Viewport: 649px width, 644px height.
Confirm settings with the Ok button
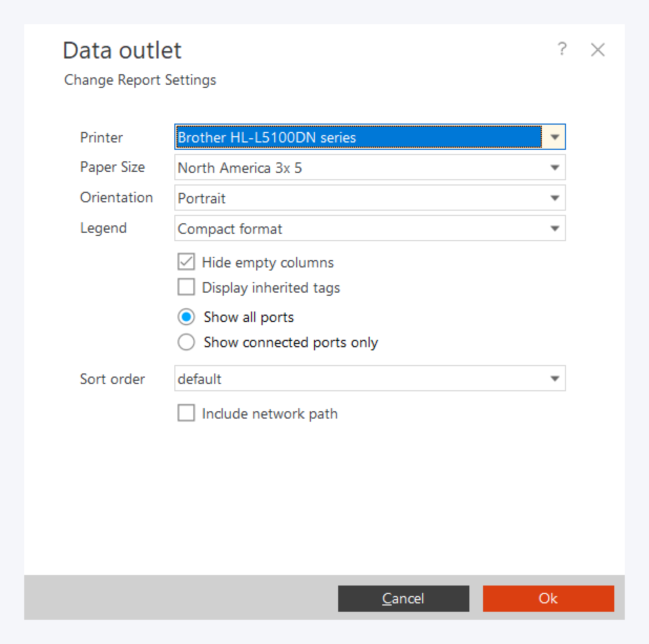click(x=548, y=598)
